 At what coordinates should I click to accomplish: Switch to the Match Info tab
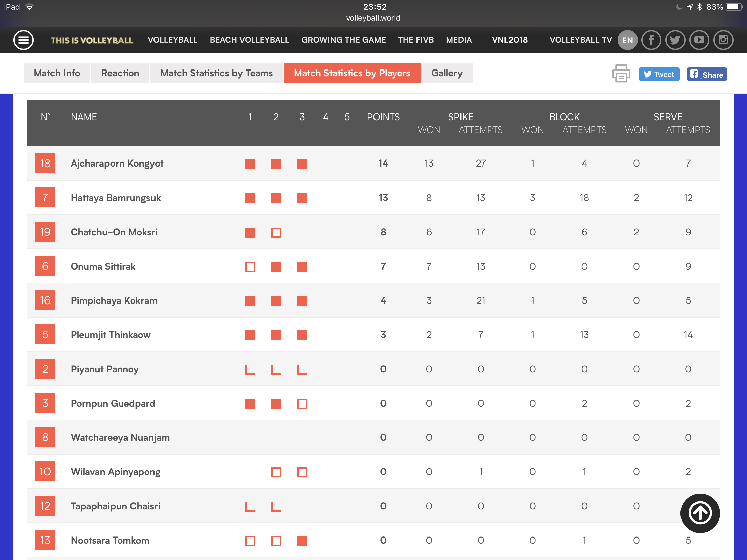57,73
